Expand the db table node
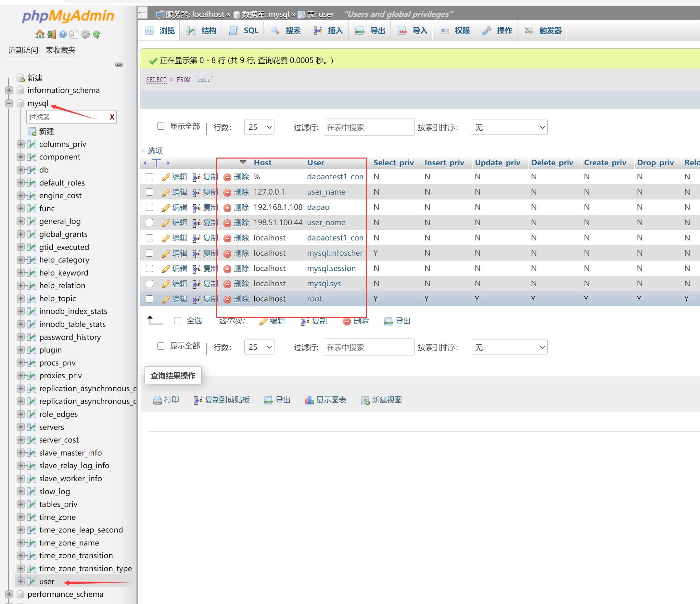This screenshot has height=604, width=700. tap(20, 170)
